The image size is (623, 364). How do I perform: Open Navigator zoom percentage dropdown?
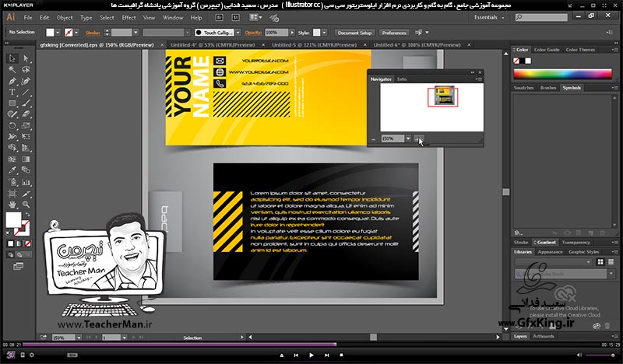tap(407, 138)
